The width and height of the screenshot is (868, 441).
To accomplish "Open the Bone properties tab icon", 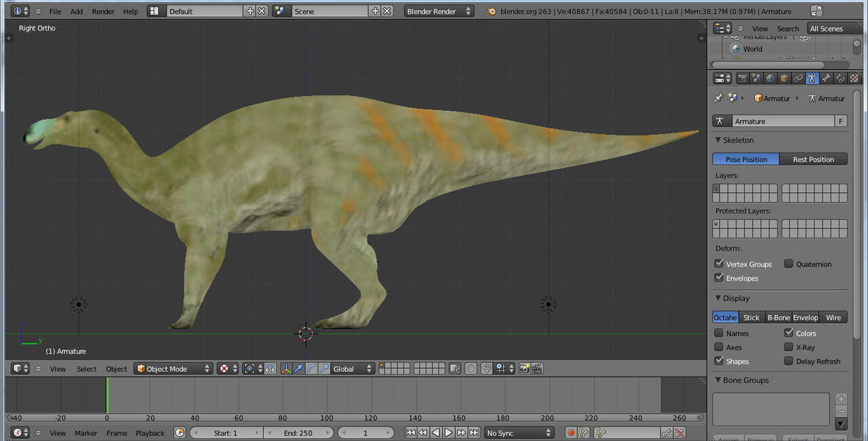I will [826, 79].
